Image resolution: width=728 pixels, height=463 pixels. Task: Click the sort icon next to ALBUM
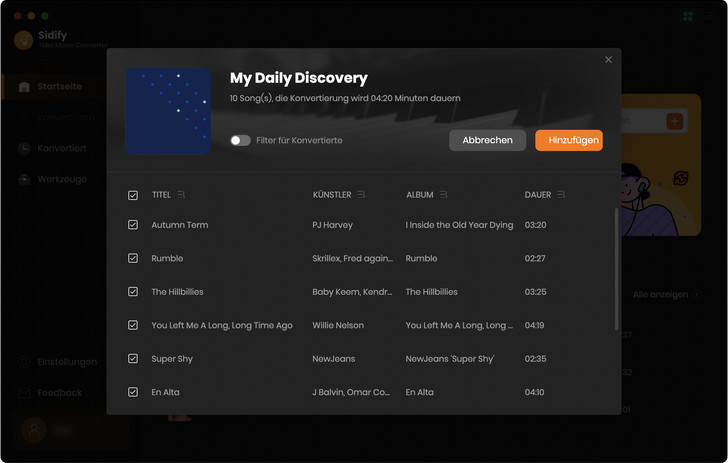point(443,194)
